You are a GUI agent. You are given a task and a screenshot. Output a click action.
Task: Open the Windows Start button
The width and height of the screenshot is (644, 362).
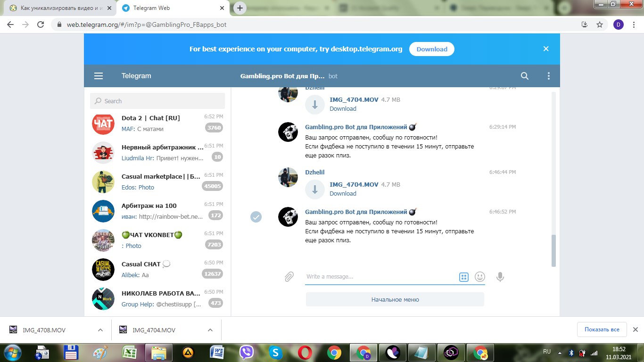12,353
